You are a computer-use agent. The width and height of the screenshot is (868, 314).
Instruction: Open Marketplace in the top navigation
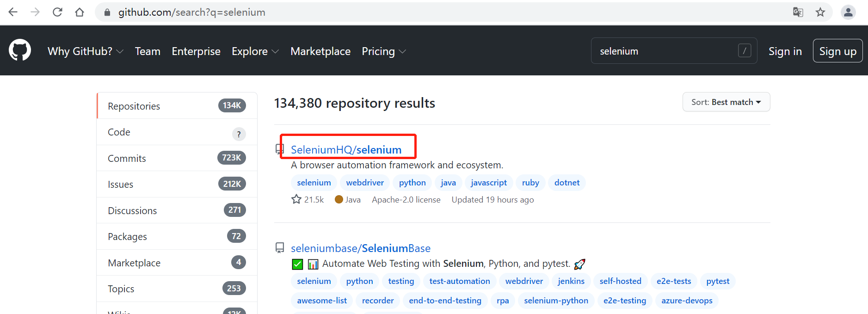coord(320,51)
